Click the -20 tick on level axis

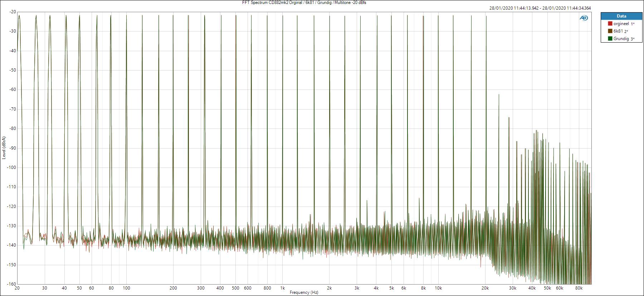pyautogui.click(x=12, y=12)
